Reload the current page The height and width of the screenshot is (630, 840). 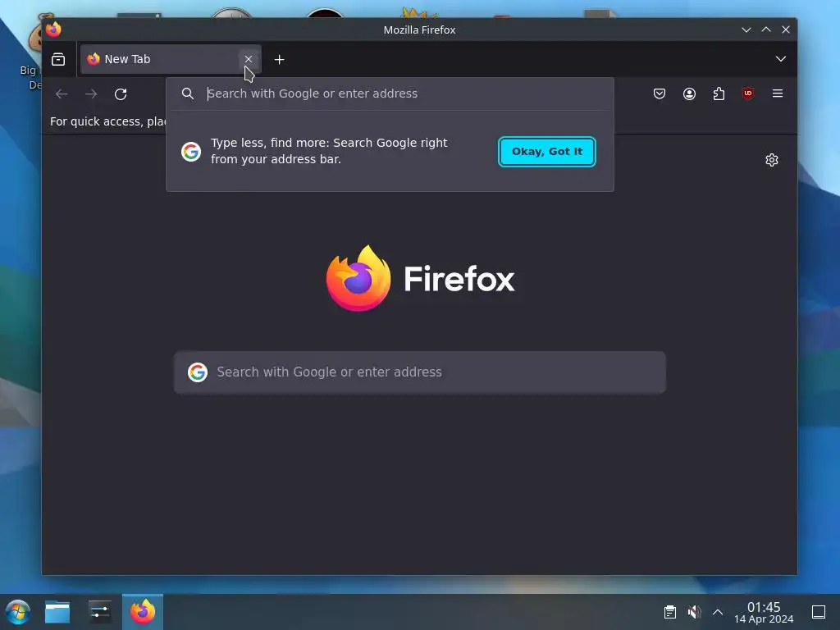pyautogui.click(x=121, y=94)
